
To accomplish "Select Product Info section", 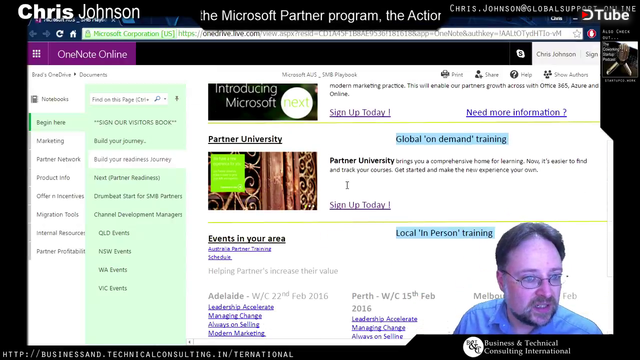I will click(58, 178).
